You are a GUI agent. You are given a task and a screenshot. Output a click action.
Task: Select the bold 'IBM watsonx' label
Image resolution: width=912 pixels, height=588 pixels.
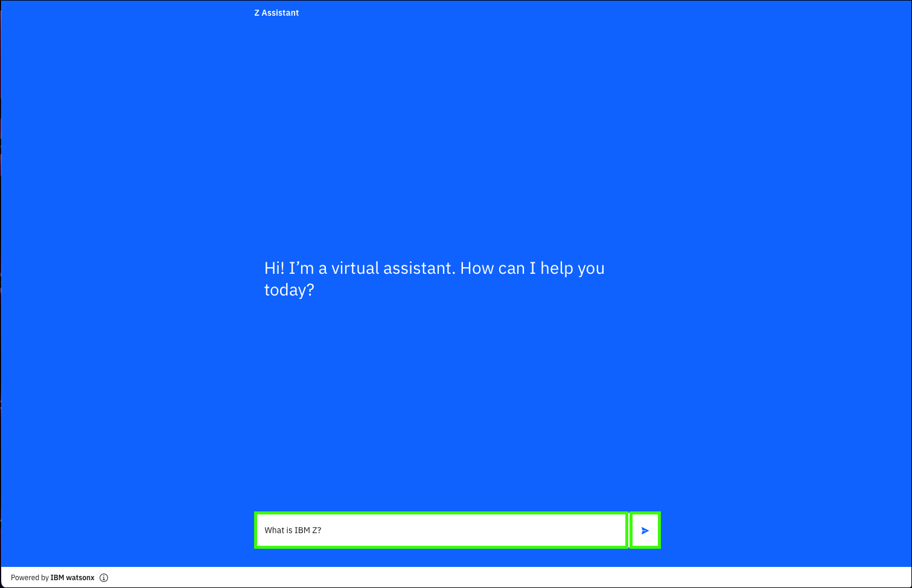click(x=72, y=578)
